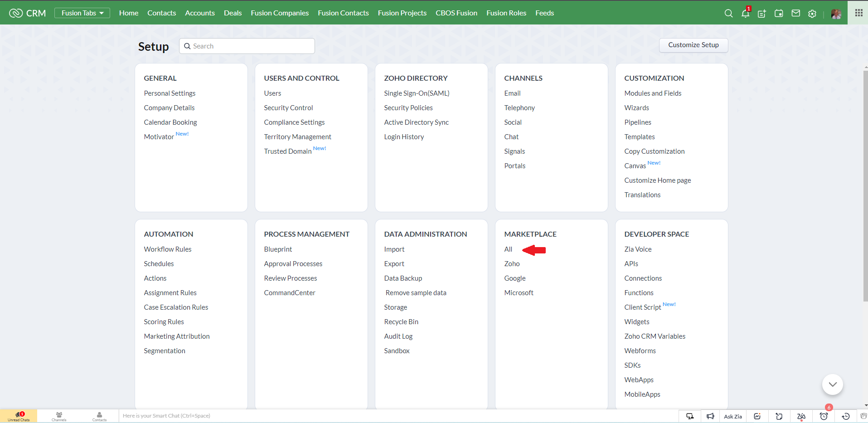Open the calendar icon in header
868x423 pixels.
(779, 13)
